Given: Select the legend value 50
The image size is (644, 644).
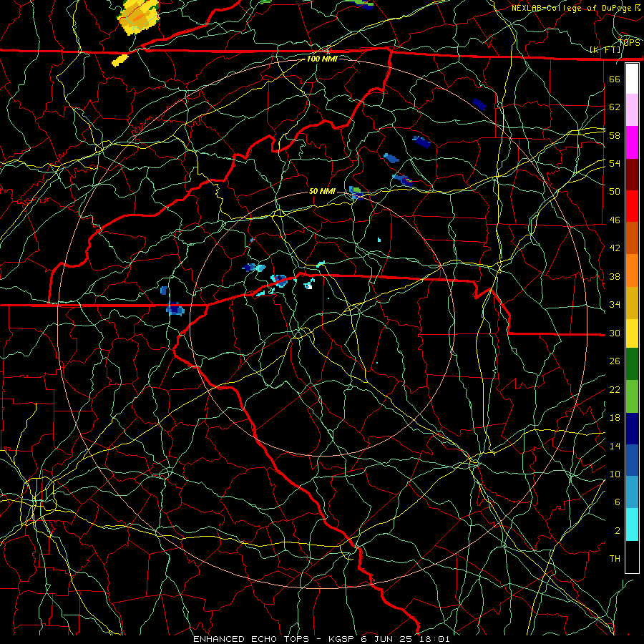Looking at the screenshot, I should click(615, 191).
